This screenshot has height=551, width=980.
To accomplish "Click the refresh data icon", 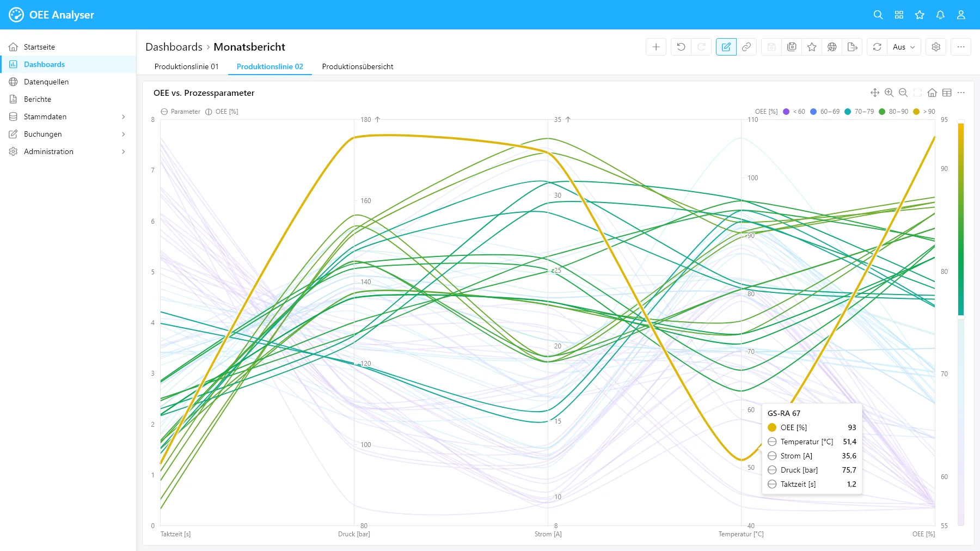I will point(877,47).
